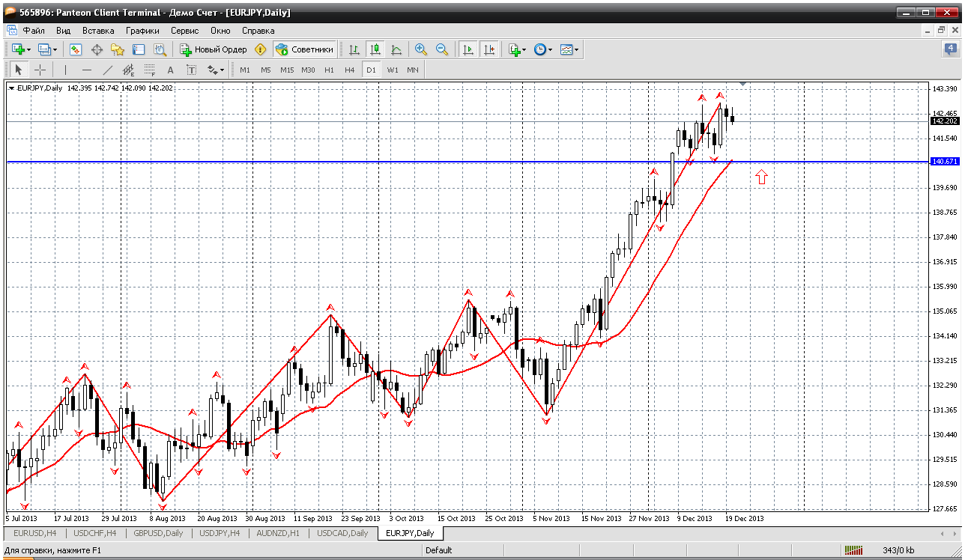Select the text label tool
965x560 pixels.
point(170,70)
